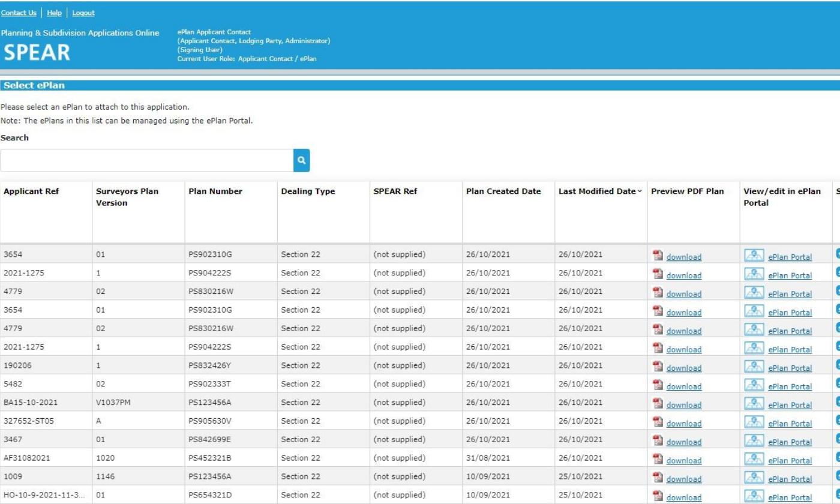Click PDF icon in row BA15-10-2021
Image resolution: width=840 pixels, height=504 pixels.
pyautogui.click(x=658, y=404)
